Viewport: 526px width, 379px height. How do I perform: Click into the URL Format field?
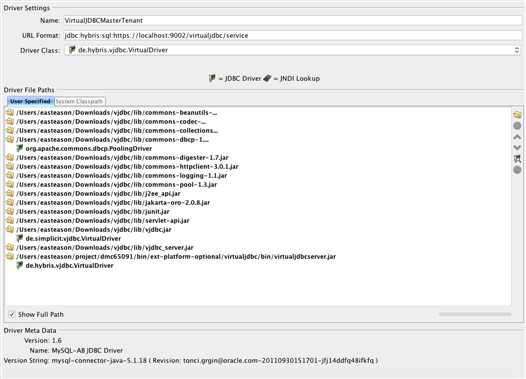pyautogui.click(x=292, y=36)
